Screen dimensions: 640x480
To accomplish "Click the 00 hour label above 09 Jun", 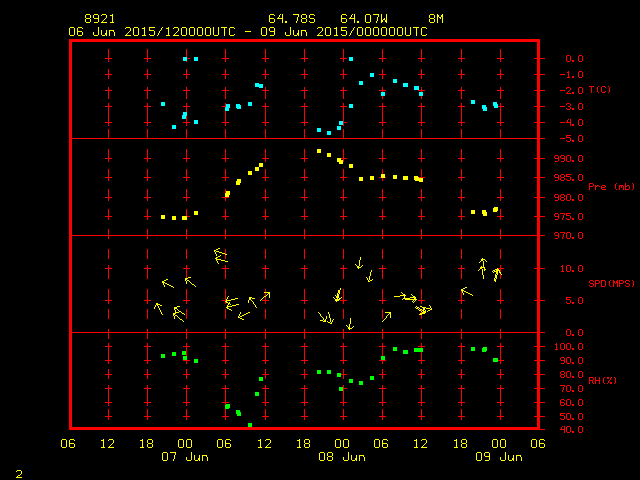I will coord(499,444).
